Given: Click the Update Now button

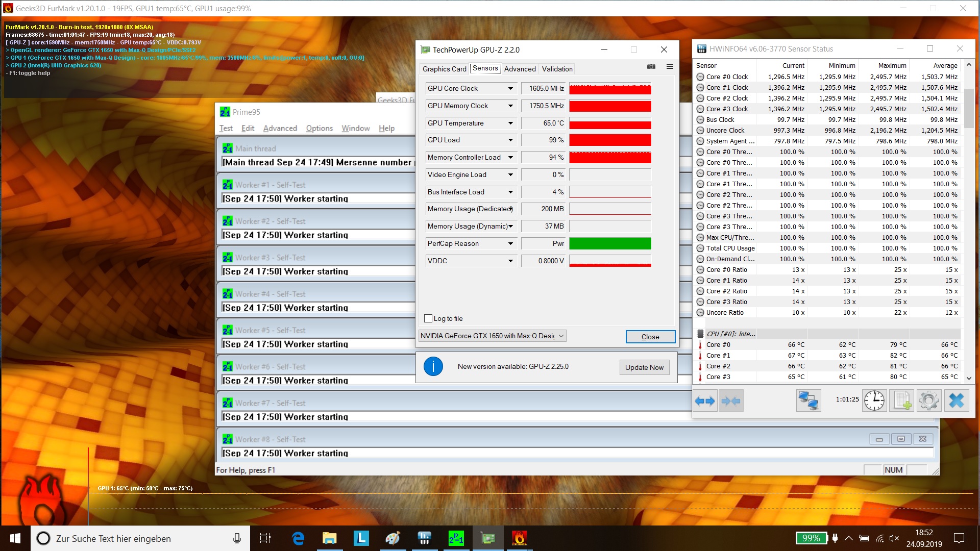Looking at the screenshot, I should click(644, 367).
